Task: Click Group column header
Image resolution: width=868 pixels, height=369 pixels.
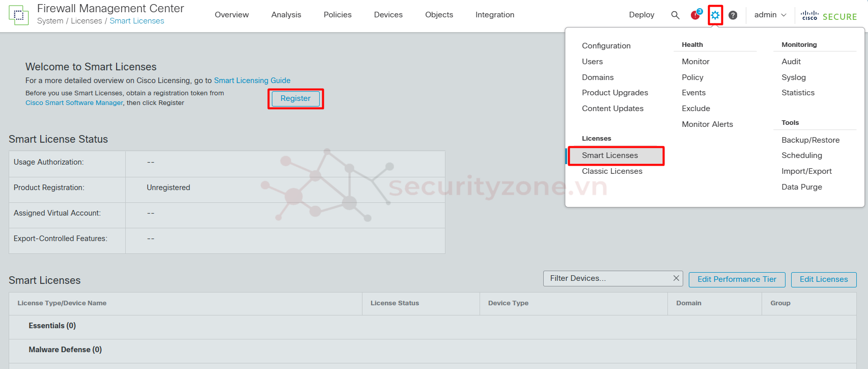Action: tap(780, 303)
